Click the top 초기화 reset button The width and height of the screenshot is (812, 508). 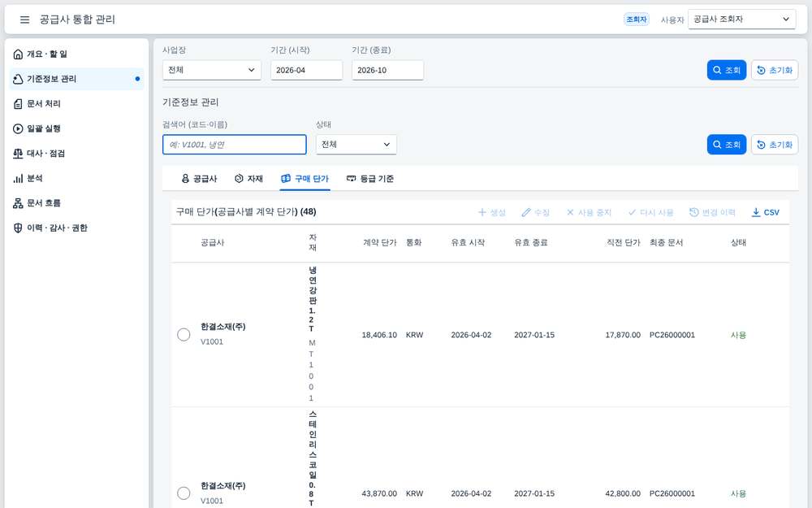point(775,70)
